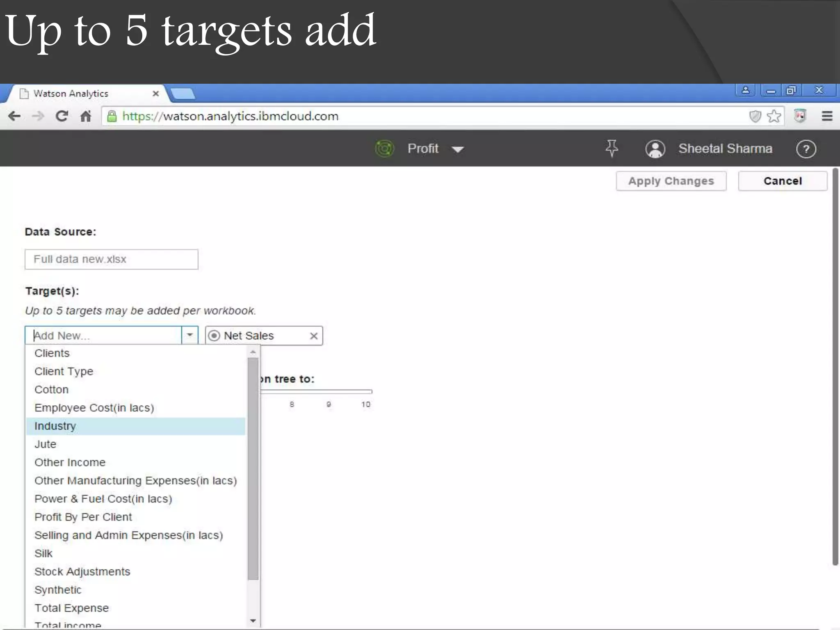This screenshot has width=840, height=630.
Task: Click the browser forward arrow
Action: (x=38, y=116)
